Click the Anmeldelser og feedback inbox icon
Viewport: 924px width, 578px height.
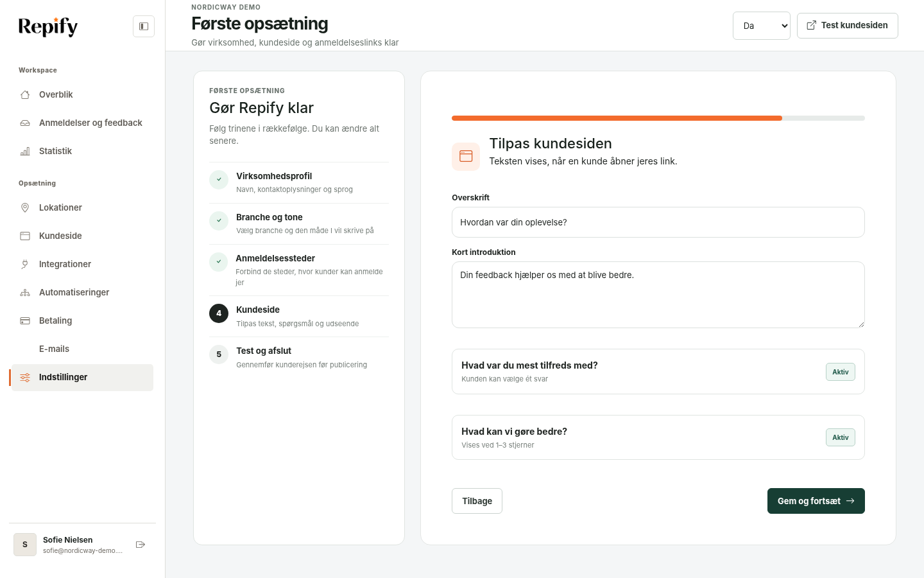[x=25, y=123]
